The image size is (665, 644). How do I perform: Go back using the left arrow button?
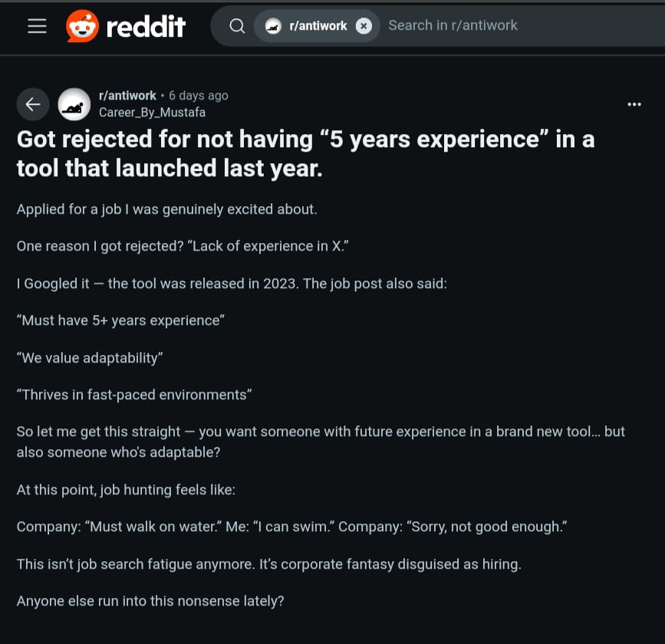(x=33, y=104)
